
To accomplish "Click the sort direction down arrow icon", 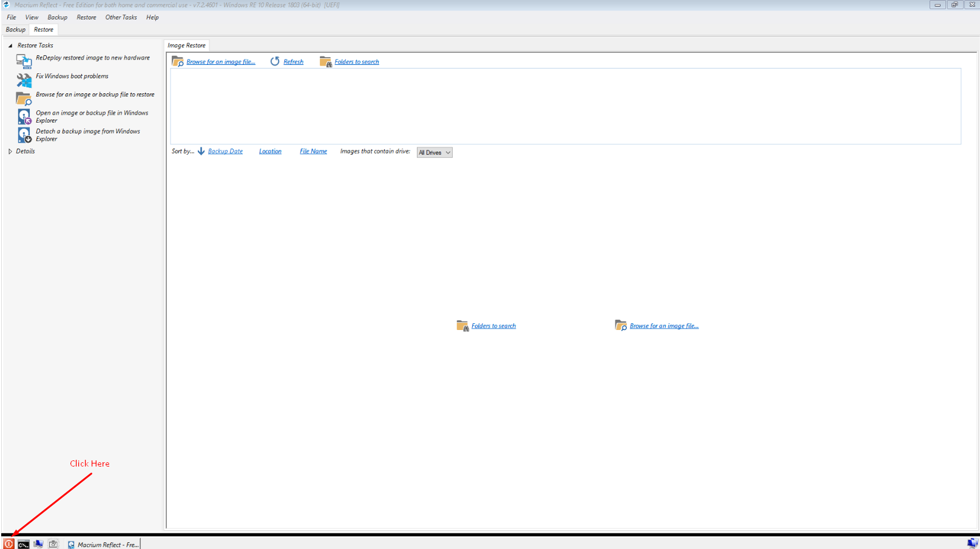I will [201, 151].
